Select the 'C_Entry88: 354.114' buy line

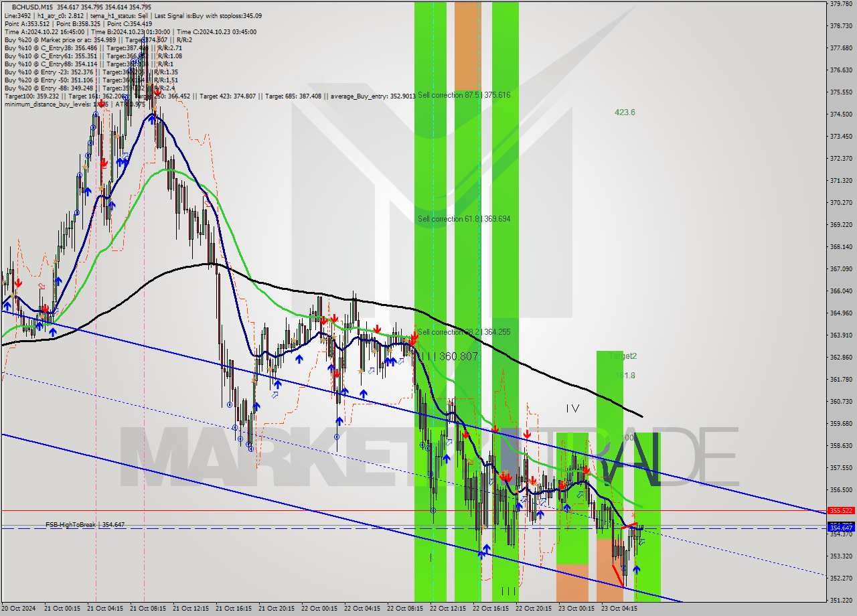88,64
